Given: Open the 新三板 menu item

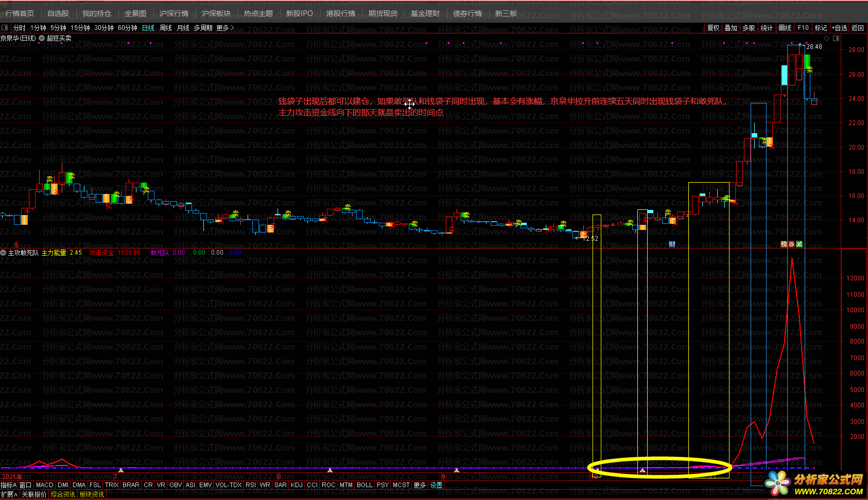Looking at the screenshot, I should (506, 13).
